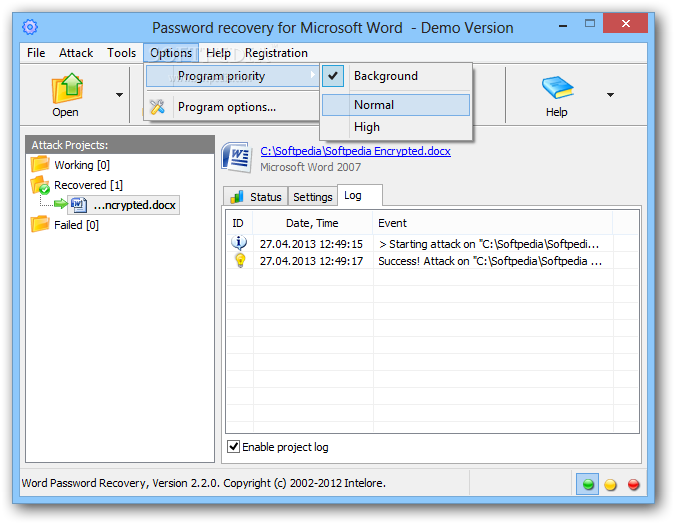Select High program priority
This screenshot has height=524, width=675.
(396, 127)
